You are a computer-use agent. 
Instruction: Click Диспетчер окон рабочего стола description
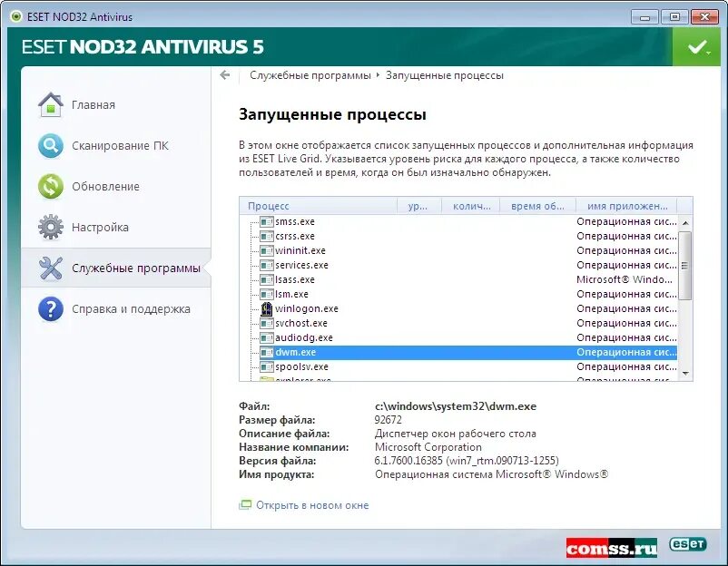point(455,434)
